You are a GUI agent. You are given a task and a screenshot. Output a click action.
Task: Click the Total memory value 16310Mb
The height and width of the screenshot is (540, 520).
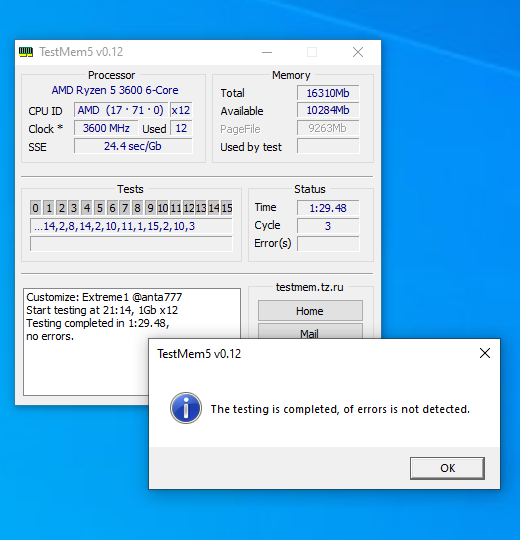click(x=328, y=93)
